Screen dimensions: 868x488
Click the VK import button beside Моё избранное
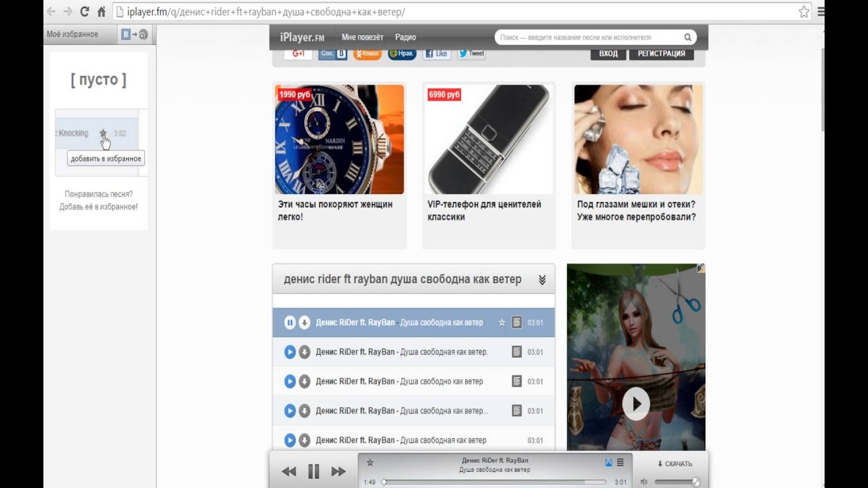(x=134, y=34)
